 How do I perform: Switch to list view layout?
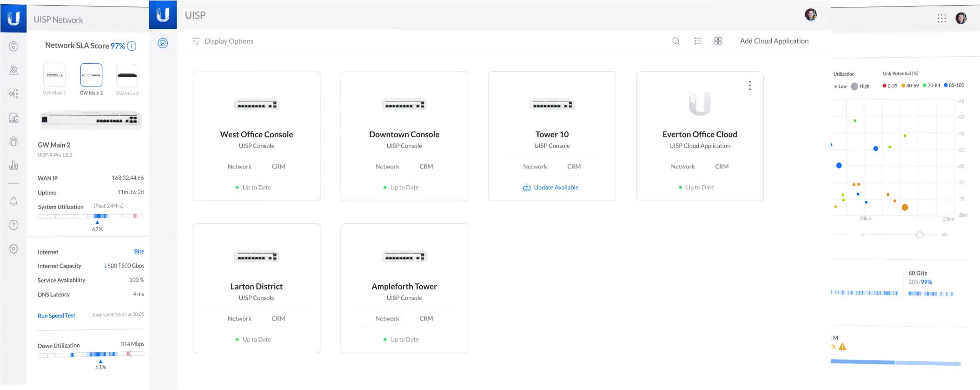pos(697,41)
